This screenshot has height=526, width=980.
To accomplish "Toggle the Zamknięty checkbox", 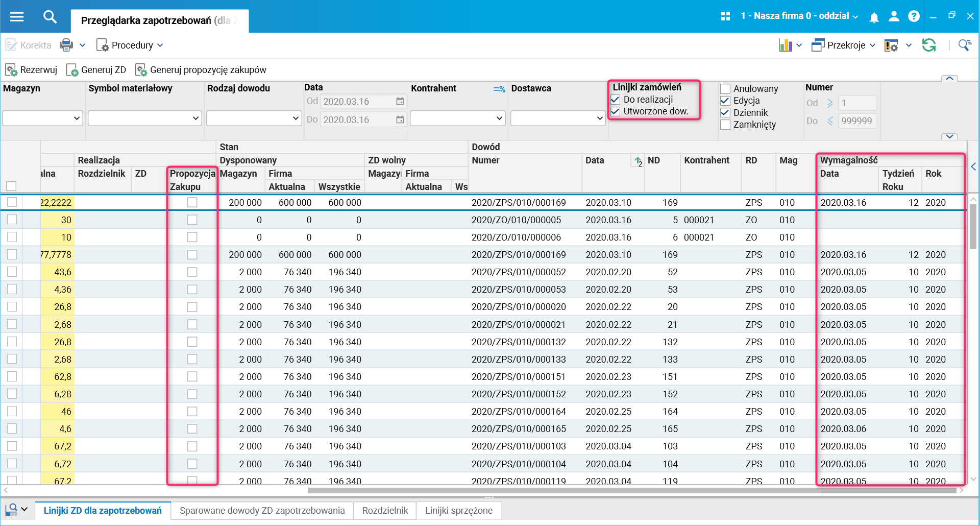I will 725,125.
